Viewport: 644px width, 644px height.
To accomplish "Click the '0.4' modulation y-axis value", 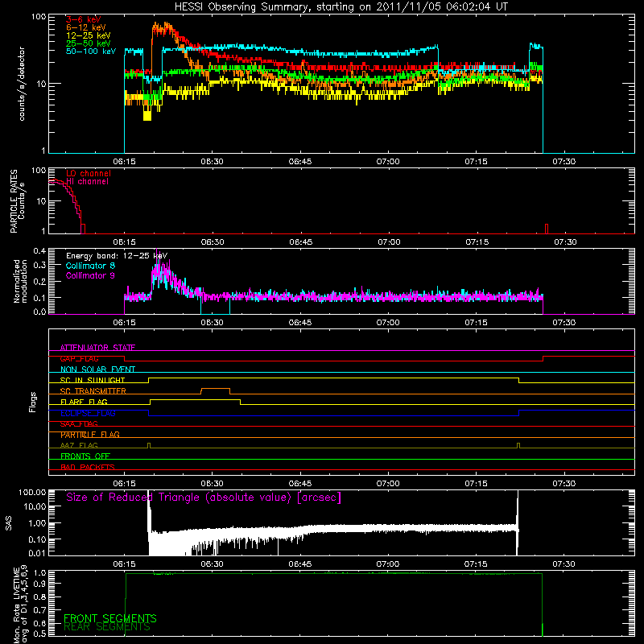I will pos(39,251).
